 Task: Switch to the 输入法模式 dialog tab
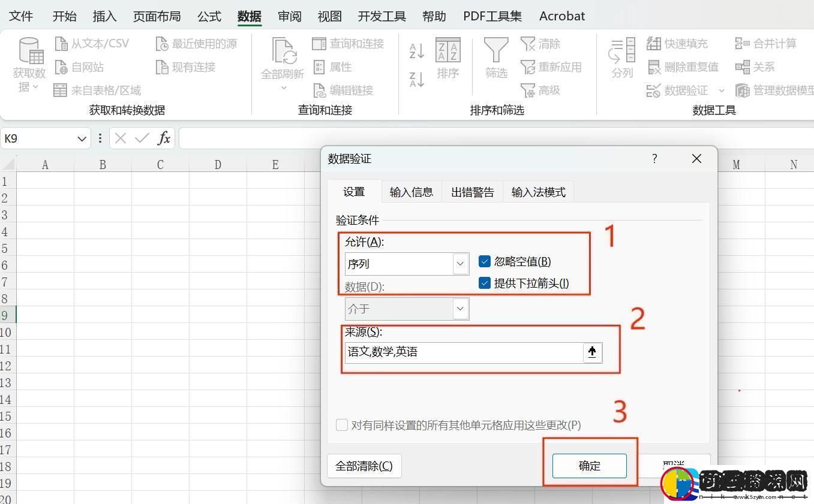(539, 192)
